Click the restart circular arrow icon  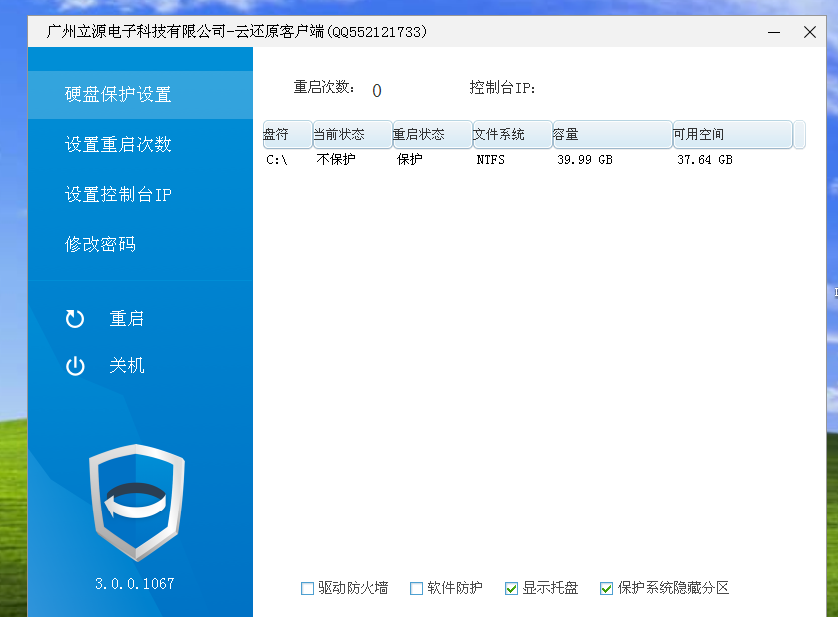[x=75, y=319]
